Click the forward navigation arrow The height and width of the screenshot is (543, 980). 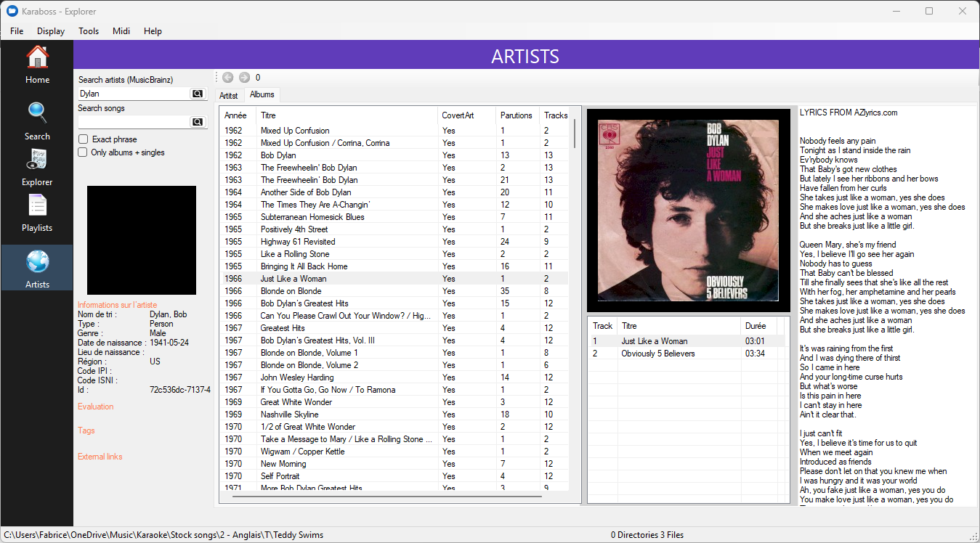244,78
